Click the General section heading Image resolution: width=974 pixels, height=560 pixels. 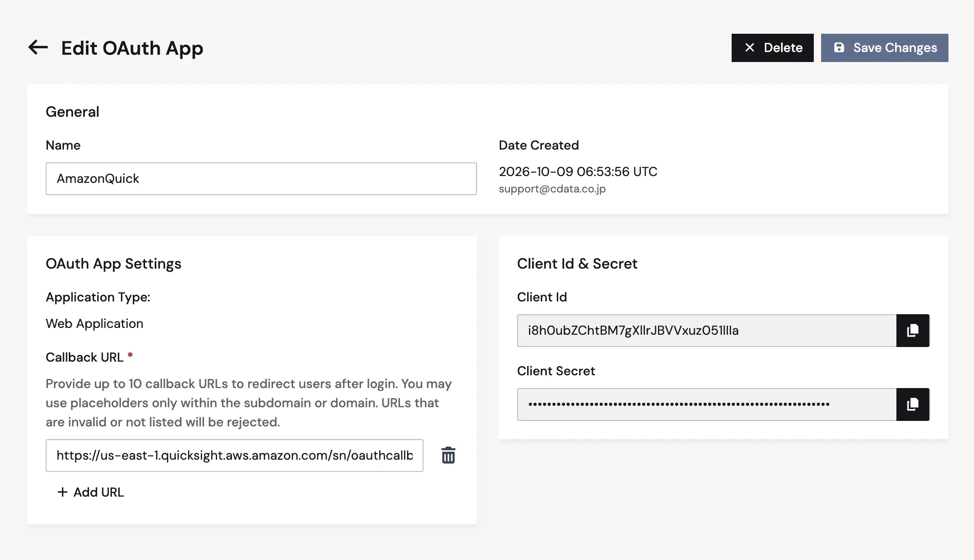pyautogui.click(x=73, y=112)
